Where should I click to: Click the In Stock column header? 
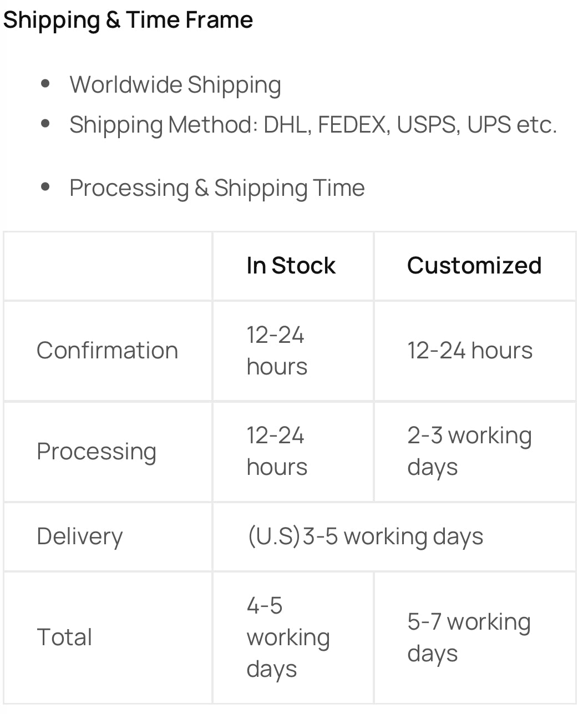pyautogui.click(x=291, y=266)
